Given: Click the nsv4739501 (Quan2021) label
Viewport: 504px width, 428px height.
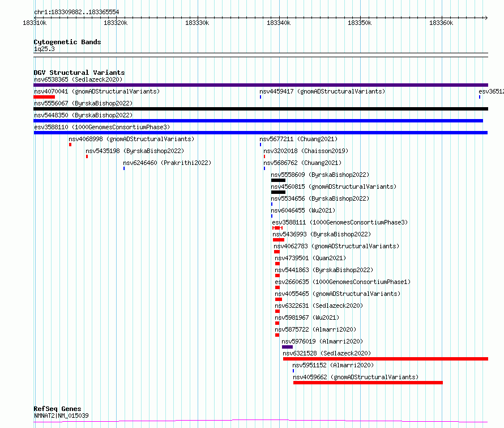Looking at the screenshot, I should [x=310, y=258].
